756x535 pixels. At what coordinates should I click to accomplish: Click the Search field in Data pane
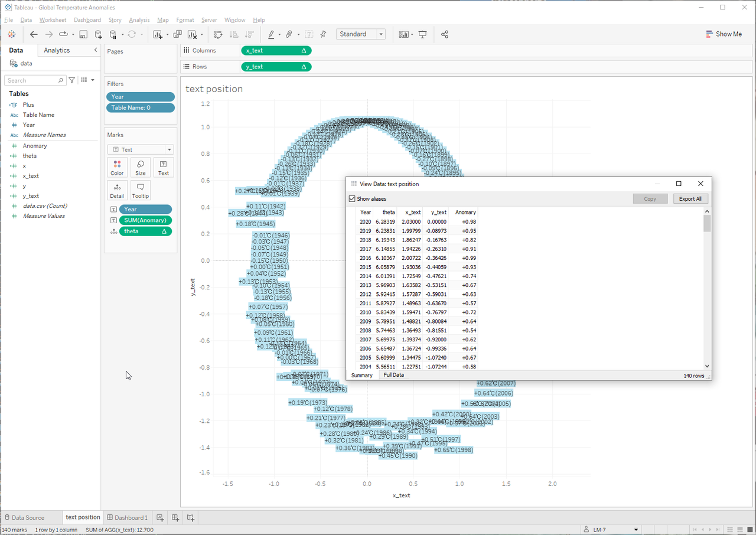point(35,80)
